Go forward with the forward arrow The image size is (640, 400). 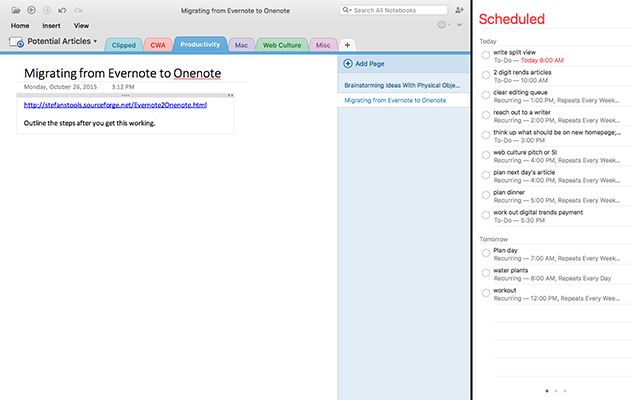pyautogui.click(x=47, y=10)
